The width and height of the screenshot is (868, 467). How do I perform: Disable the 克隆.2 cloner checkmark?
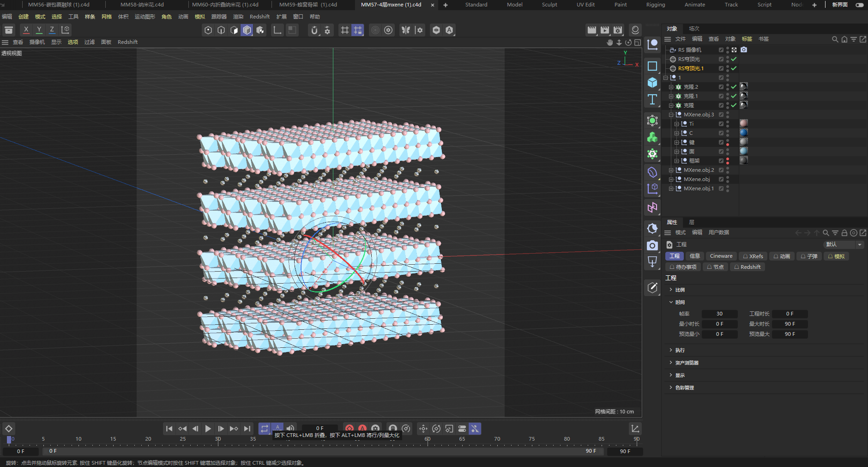tap(734, 87)
